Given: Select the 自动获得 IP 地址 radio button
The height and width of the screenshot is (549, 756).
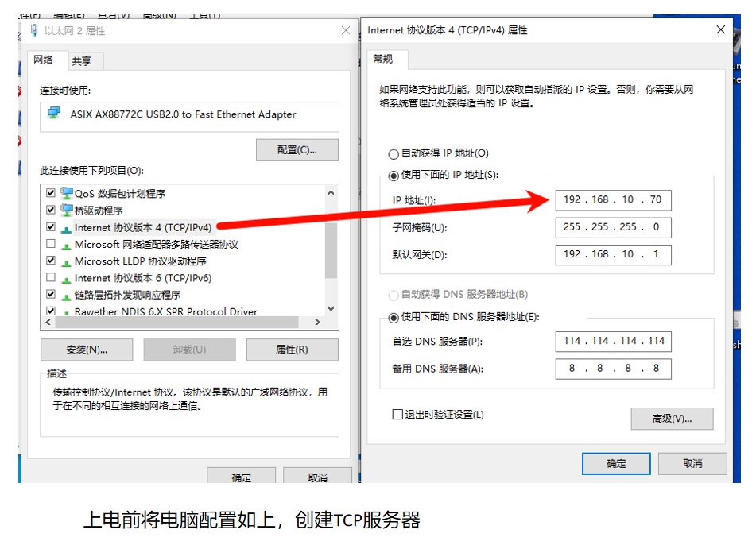Looking at the screenshot, I should click(393, 154).
